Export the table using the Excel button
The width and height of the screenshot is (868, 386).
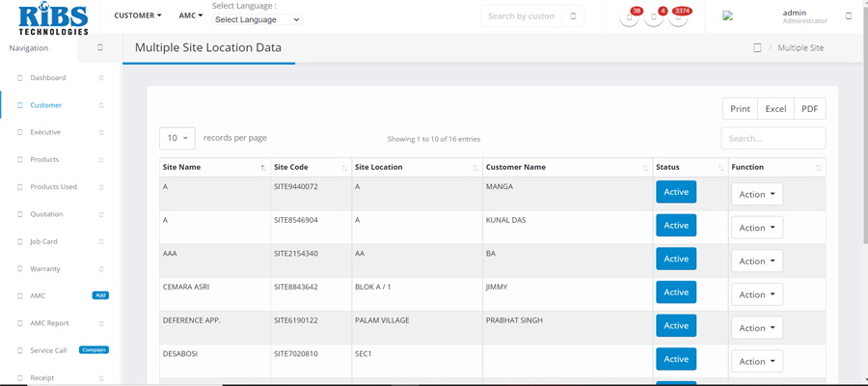[x=775, y=109]
